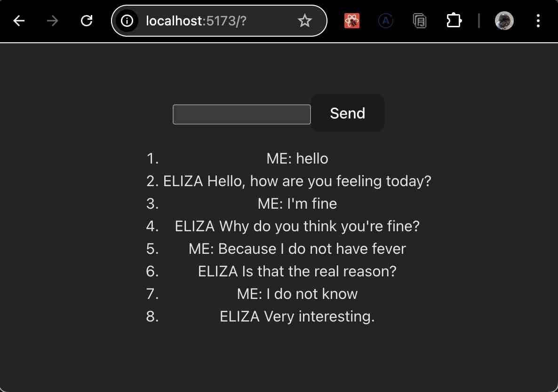Click the "ME: hello" message
The height and width of the screenshot is (392, 558).
click(297, 159)
